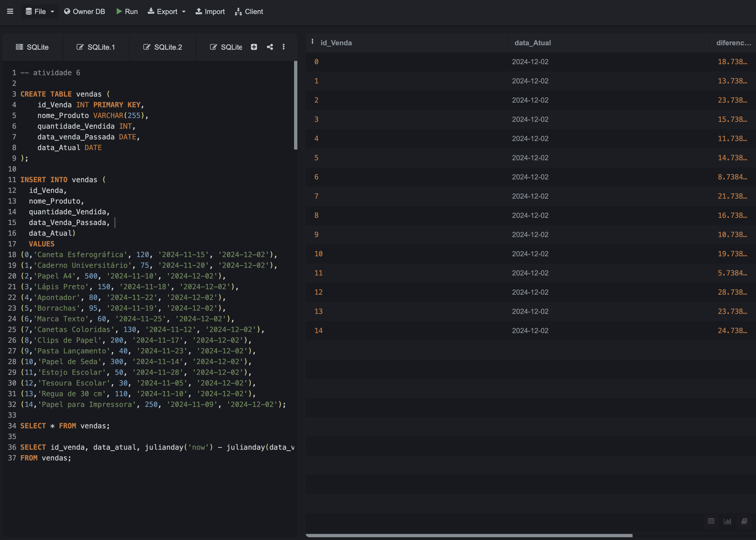Open the hamburger sidebar menu
The height and width of the screenshot is (540, 756).
10,12
